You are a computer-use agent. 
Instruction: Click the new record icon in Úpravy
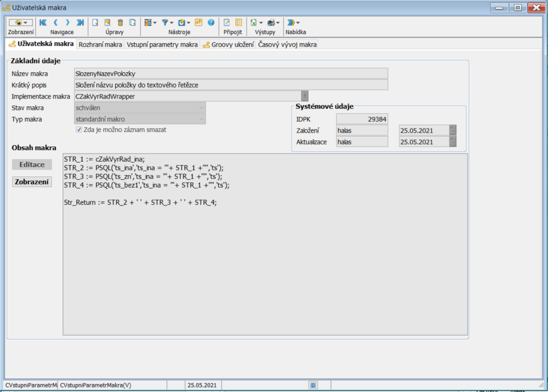tap(96, 23)
